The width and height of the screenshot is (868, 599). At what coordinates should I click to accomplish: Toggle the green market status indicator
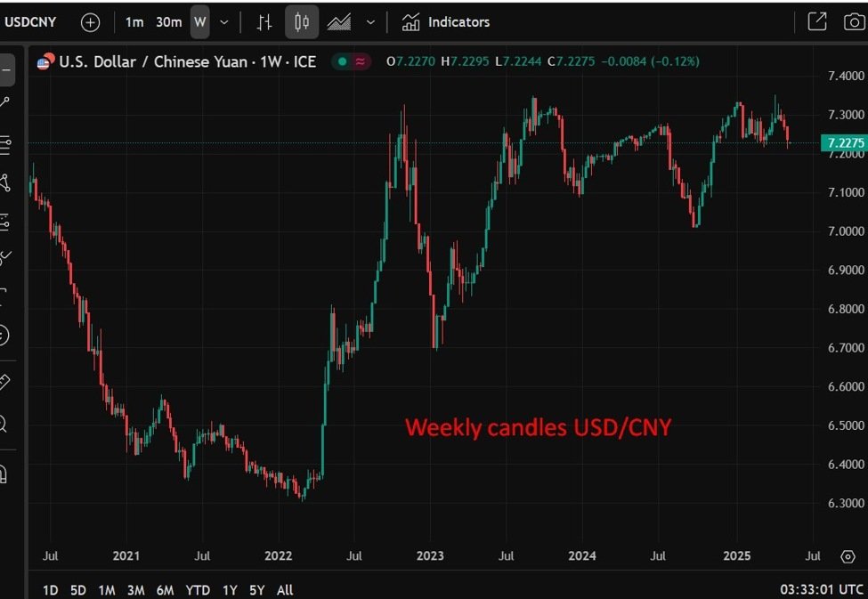point(342,61)
